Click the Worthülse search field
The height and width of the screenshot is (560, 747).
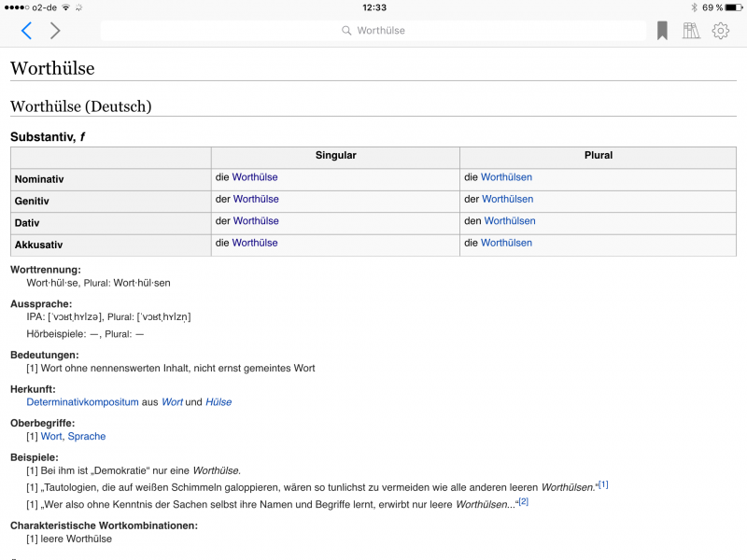pyautogui.click(x=373, y=31)
